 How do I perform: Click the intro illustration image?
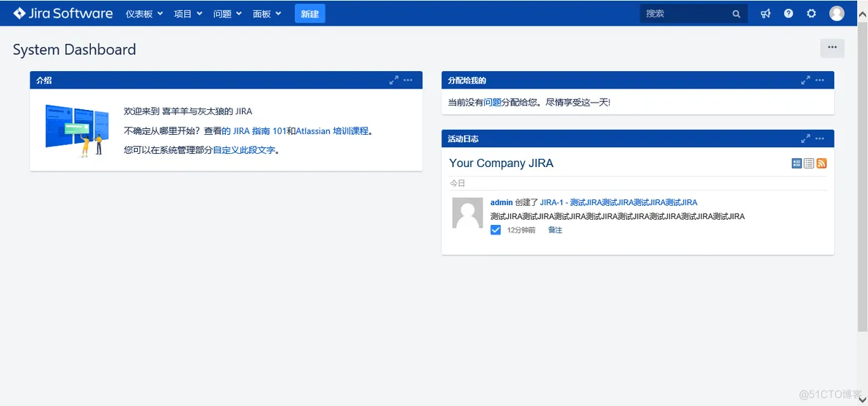(x=77, y=130)
